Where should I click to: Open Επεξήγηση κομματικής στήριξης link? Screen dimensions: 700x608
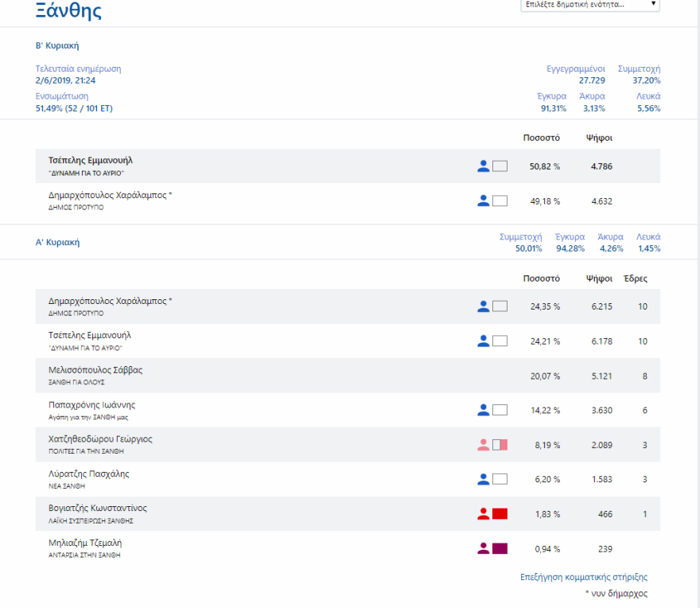coord(589,577)
